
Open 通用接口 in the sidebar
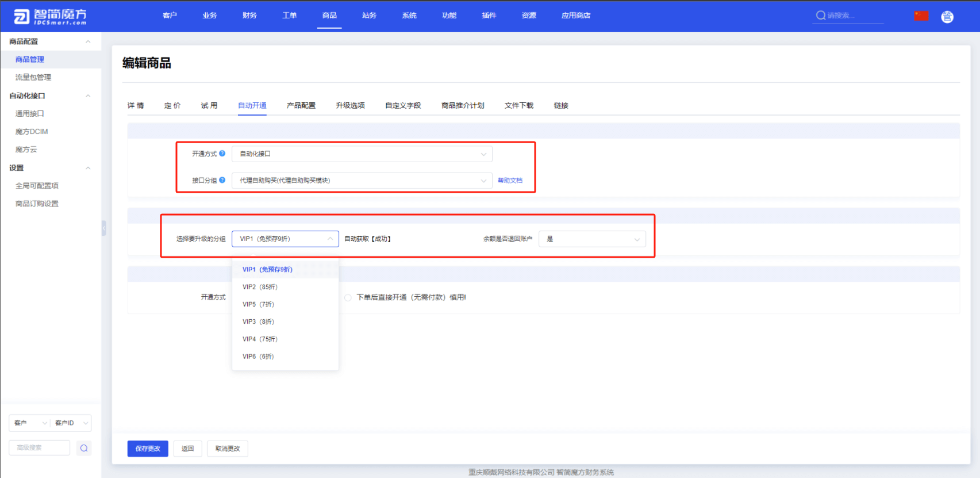point(30,113)
